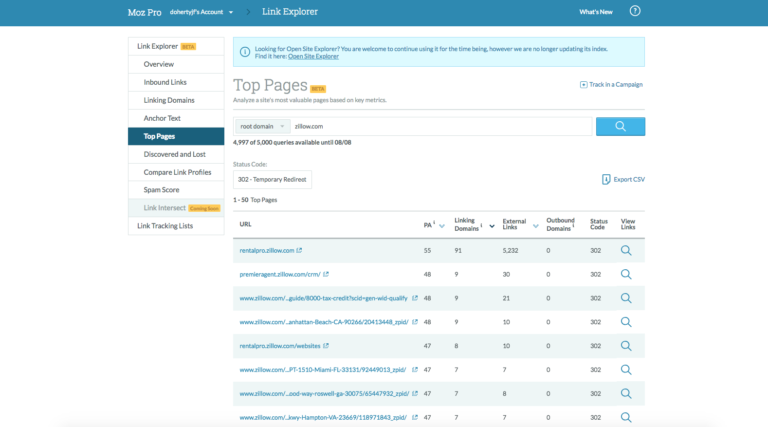
Task: View links for premieragent.zillow.com/crm/ row
Action: [626, 274]
